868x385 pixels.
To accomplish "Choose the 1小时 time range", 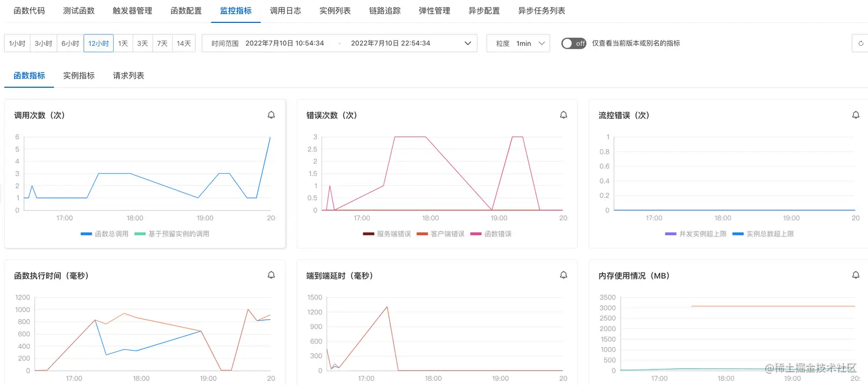I will tap(17, 44).
